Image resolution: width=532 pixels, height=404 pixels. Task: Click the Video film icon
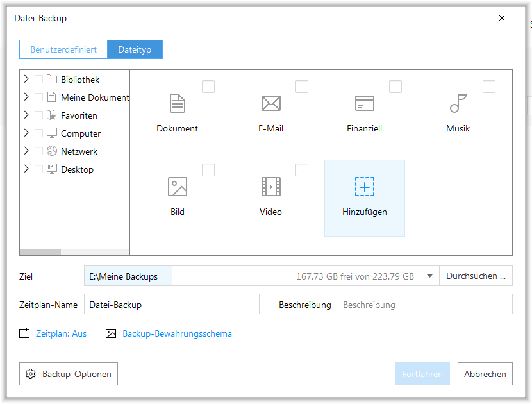pos(271,187)
